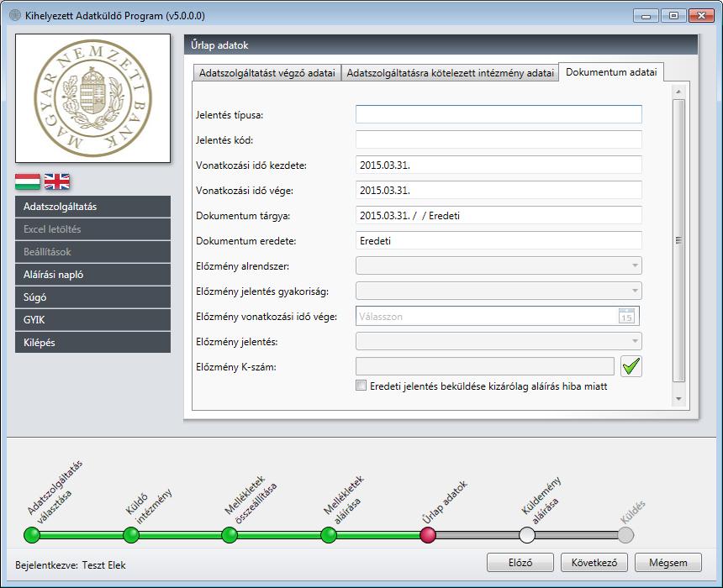Screen dimensions: 723x588
Task: Open Súgó help menu
Action: click(x=92, y=297)
